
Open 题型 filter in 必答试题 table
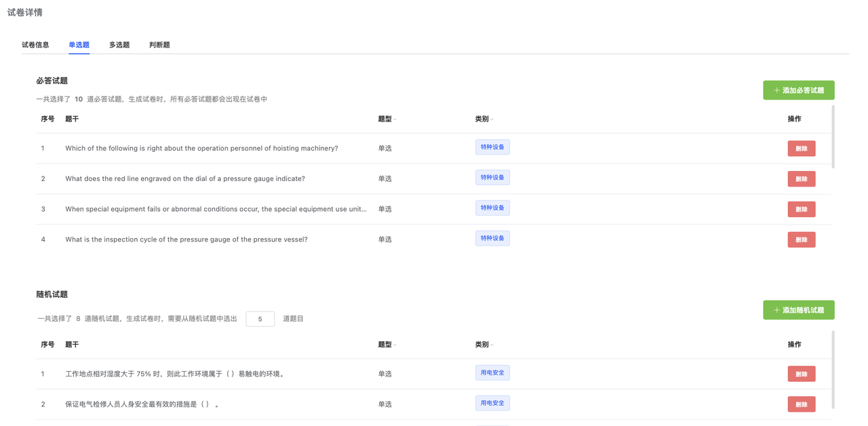(x=395, y=119)
